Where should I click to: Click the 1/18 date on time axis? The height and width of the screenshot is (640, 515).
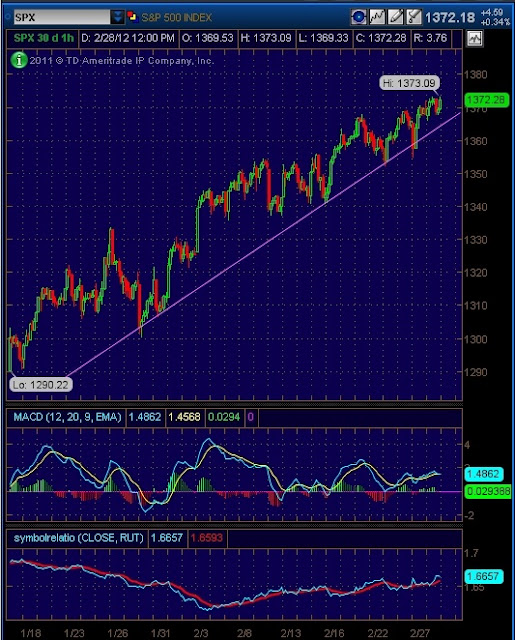[31, 633]
